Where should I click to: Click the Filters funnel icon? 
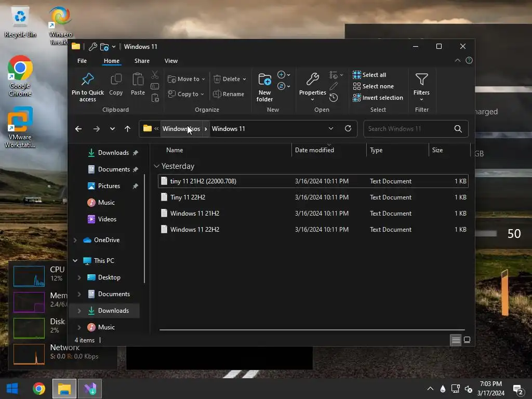421,79
